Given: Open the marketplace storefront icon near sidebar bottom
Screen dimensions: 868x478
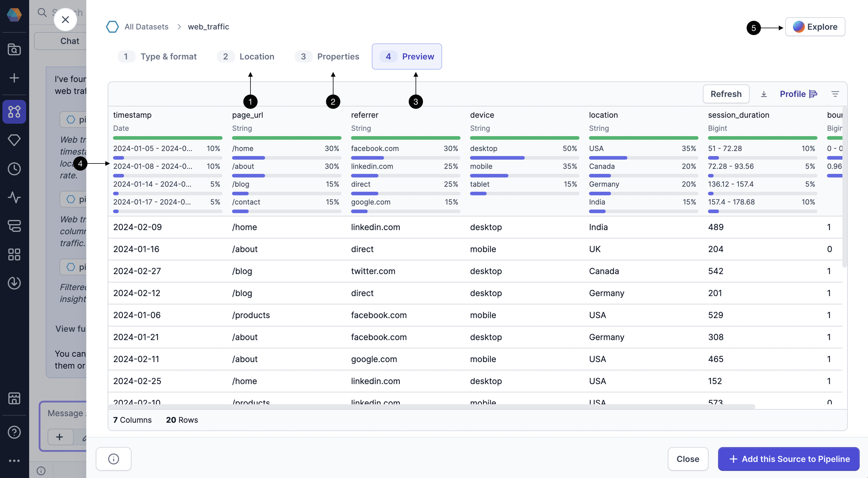Looking at the screenshot, I should click(x=14, y=399).
